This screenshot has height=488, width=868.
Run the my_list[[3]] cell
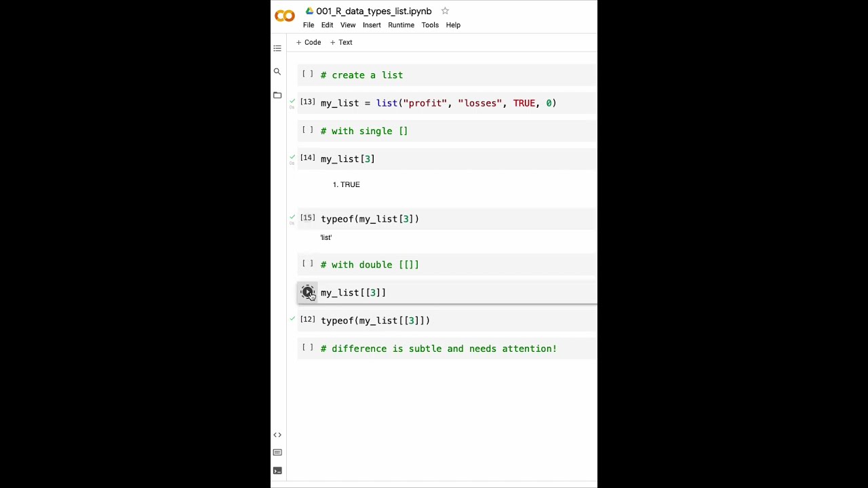coord(308,292)
